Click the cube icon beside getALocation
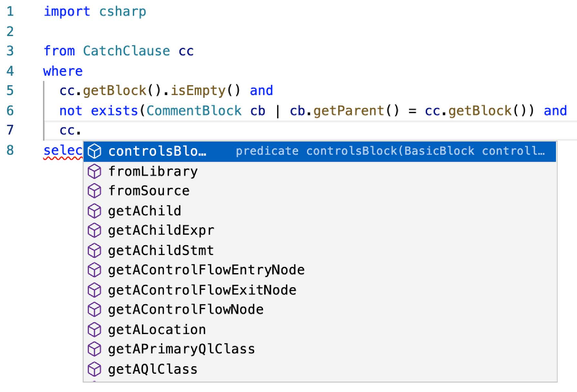This screenshot has width=577, height=392. pos(94,330)
